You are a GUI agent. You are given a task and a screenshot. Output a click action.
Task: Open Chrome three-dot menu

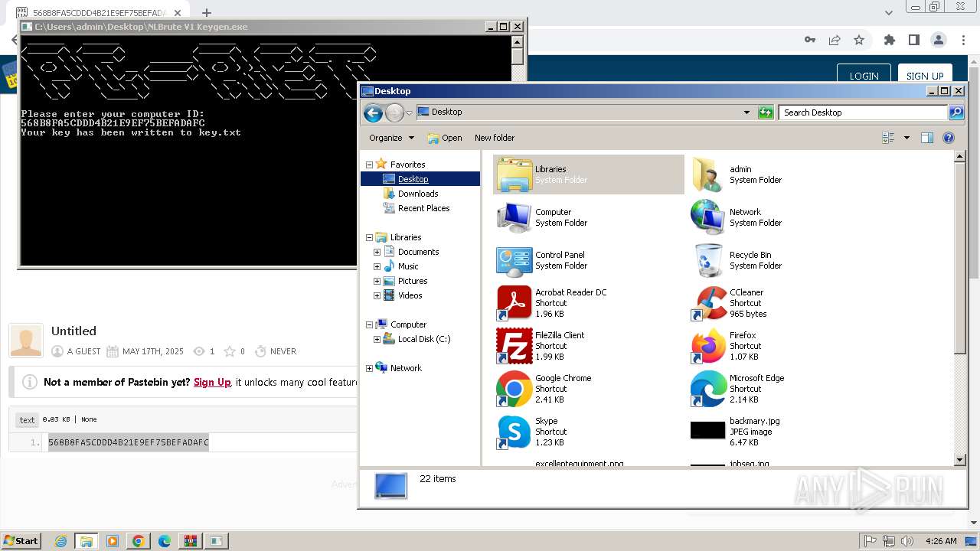[963, 40]
